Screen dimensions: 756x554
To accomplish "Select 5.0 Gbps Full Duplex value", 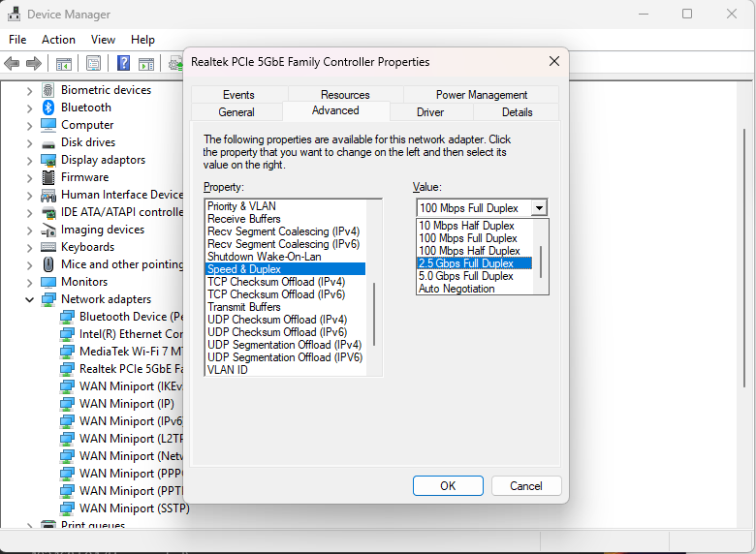I will point(474,276).
